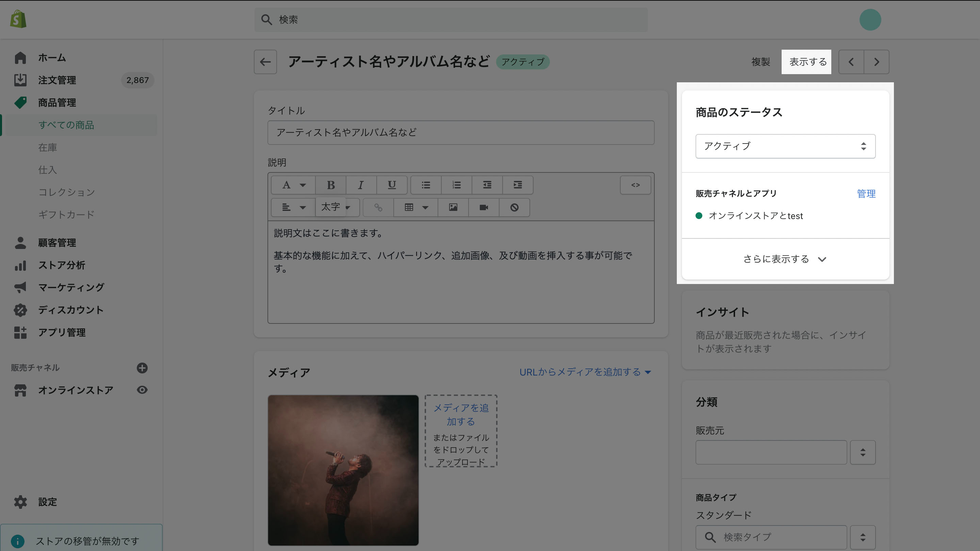Insert a bulleted list
The width and height of the screenshot is (980, 551).
426,185
